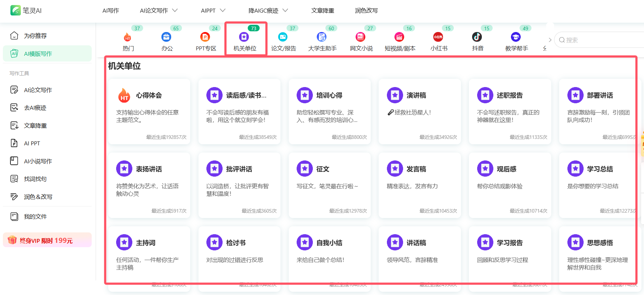The image size is (644, 295).
Task: Click the 我的文件 sidebar icon
Action: (14, 217)
